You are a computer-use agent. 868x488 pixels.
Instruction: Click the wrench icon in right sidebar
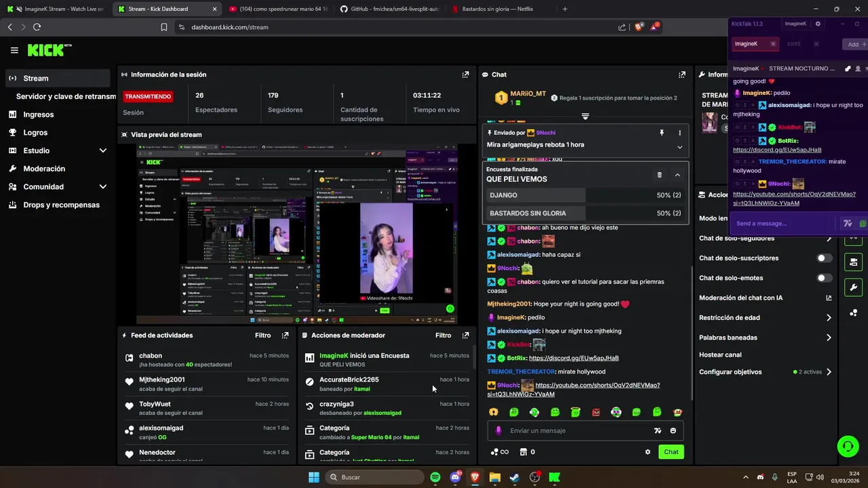pyautogui.click(x=853, y=287)
